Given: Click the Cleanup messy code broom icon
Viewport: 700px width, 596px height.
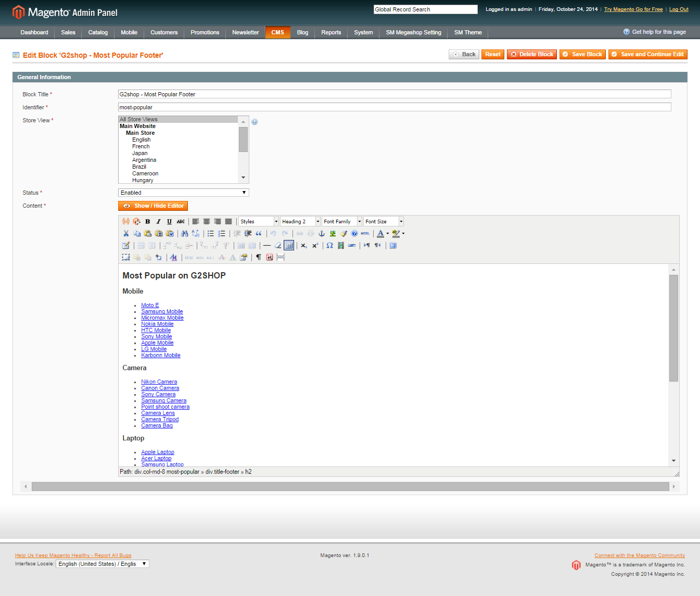Looking at the screenshot, I should coord(343,233).
